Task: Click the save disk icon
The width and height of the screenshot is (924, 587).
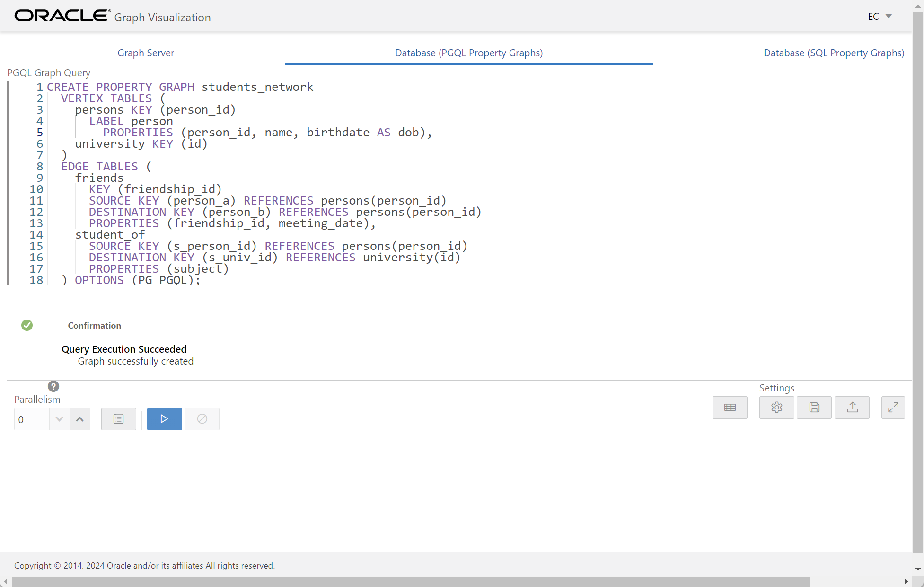Action: 814,408
